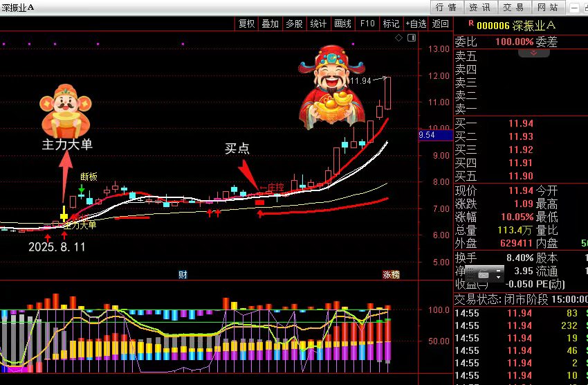Image resolution: width=588 pixels, height=385 pixels.
Task: Open the 统计 statistics tool
Action: [318, 24]
